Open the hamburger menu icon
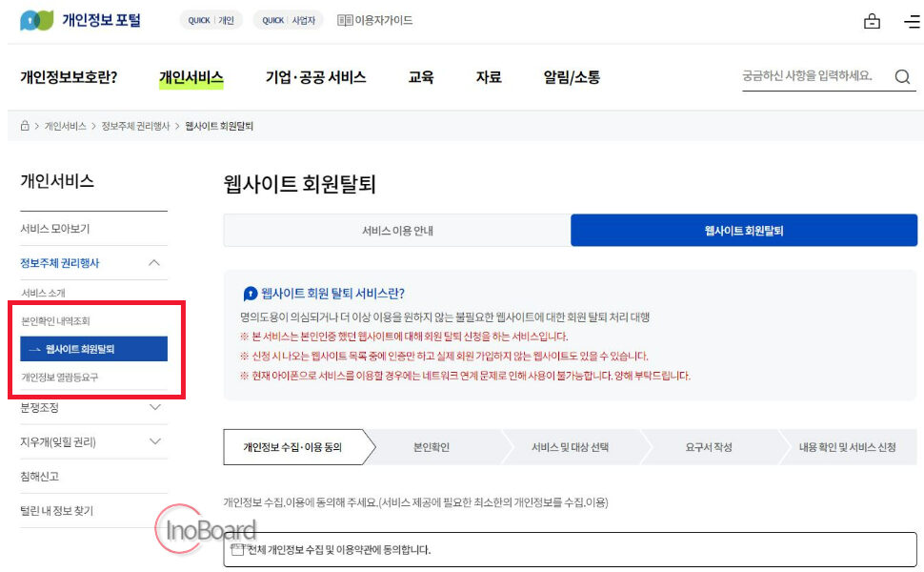 click(912, 22)
